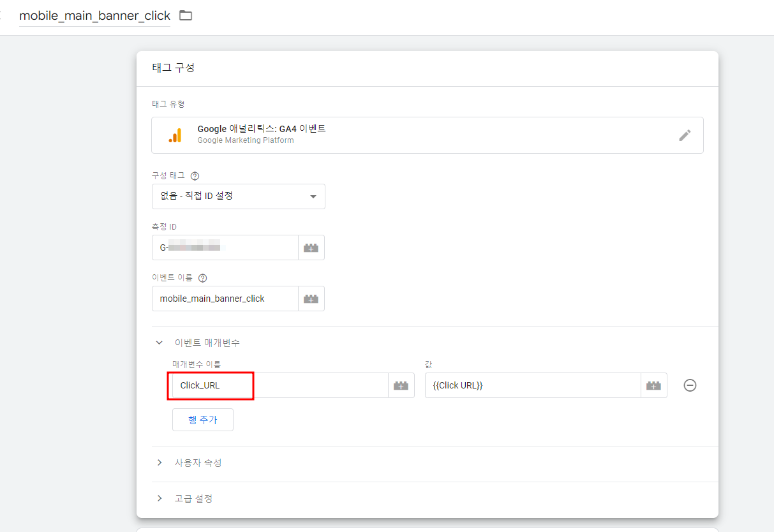Expand the 사용자 속성 section

coord(159,462)
